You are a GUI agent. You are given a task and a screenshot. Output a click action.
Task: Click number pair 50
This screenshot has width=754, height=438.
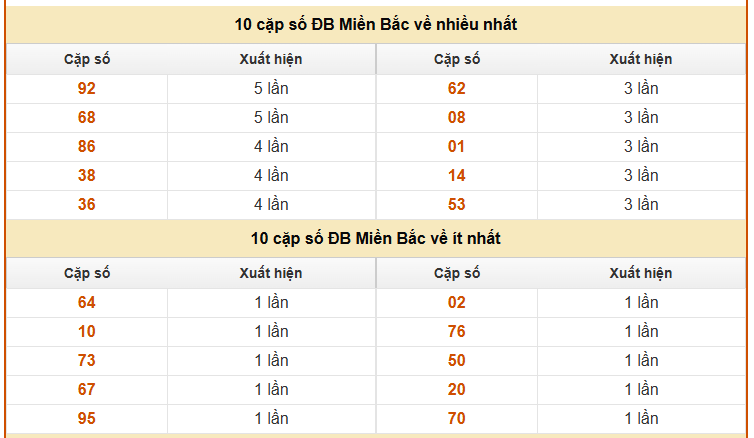tap(457, 360)
